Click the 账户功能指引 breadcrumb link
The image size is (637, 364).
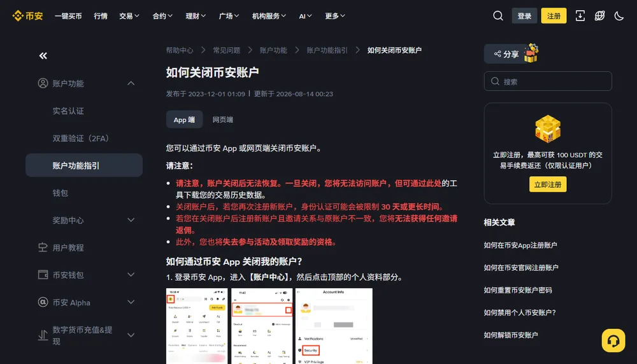(327, 50)
